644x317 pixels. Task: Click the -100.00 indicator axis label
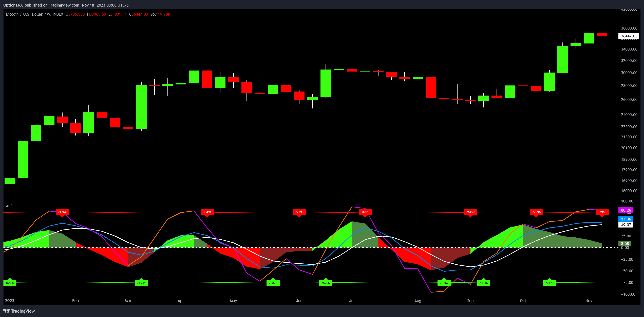click(628, 294)
